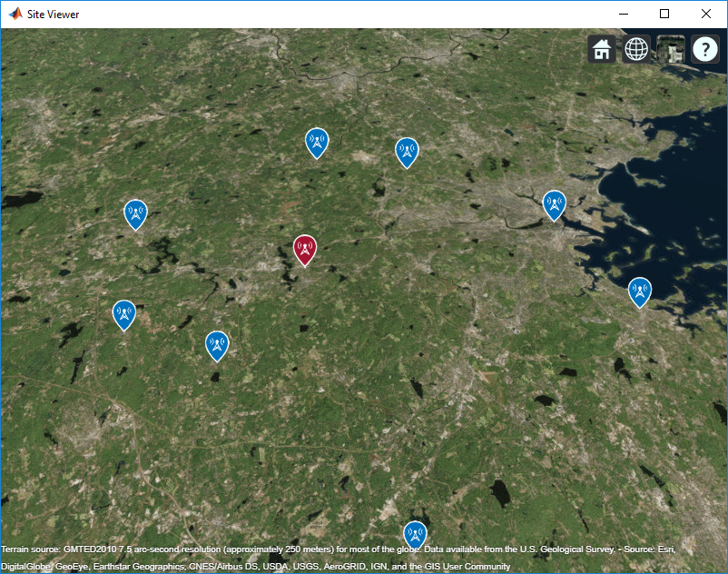The height and width of the screenshot is (574, 728).
Task: Open the help question mark button
Action: (x=704, y=49)
